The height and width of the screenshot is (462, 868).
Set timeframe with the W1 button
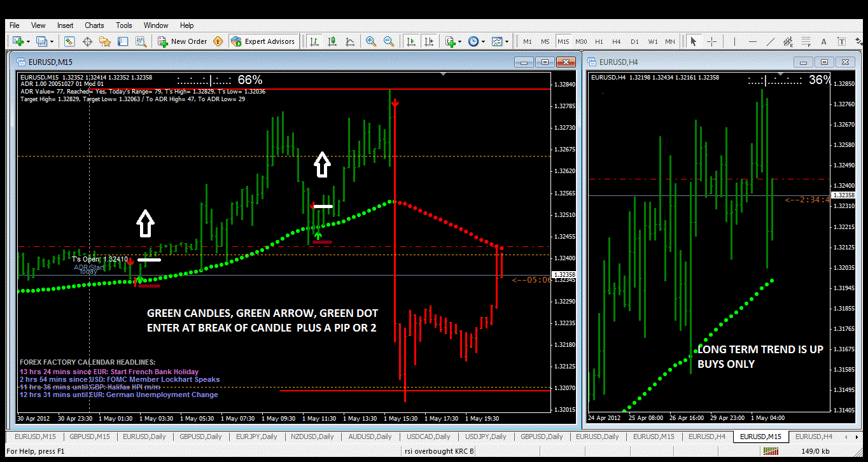click(x=653, y=41)
